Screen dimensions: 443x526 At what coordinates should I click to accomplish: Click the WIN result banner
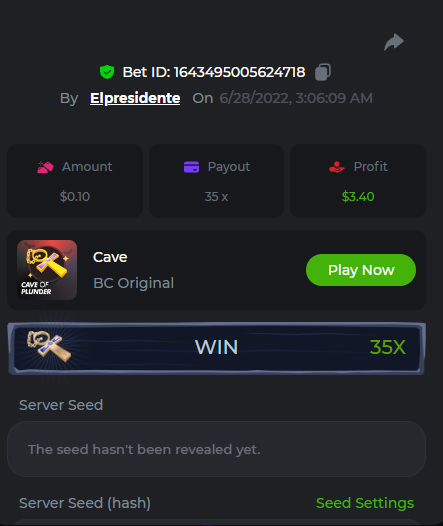[x=217, y=348]
